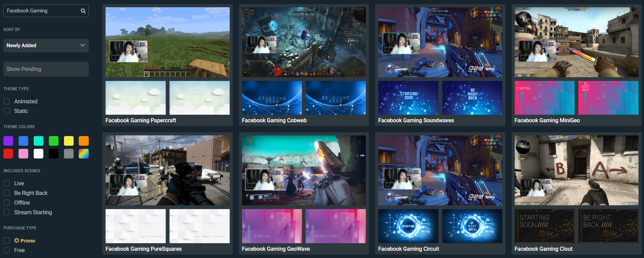Select the rainbow multicolor swatch
The image size is (644, 258).
click(x=84, y=154)
